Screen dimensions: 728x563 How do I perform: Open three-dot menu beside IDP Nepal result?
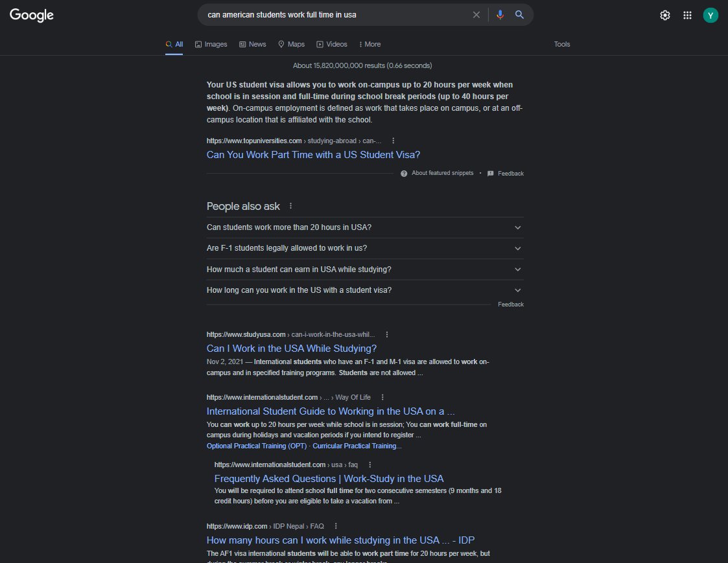[336, 526]
